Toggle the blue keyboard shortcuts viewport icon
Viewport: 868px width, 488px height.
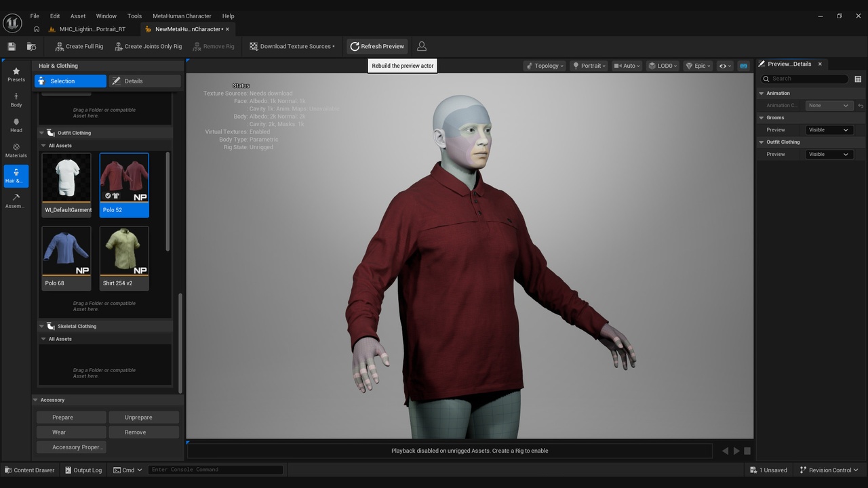[743, 66]
